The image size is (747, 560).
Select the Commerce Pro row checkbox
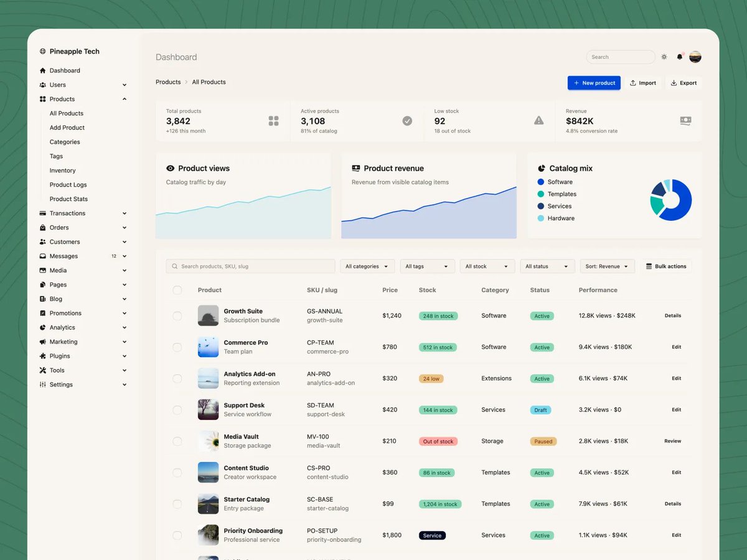(177, 347)
